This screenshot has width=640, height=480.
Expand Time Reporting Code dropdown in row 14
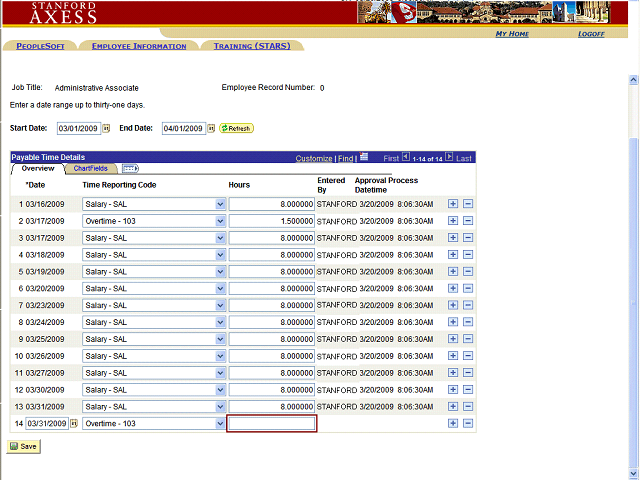click(220, 424)
